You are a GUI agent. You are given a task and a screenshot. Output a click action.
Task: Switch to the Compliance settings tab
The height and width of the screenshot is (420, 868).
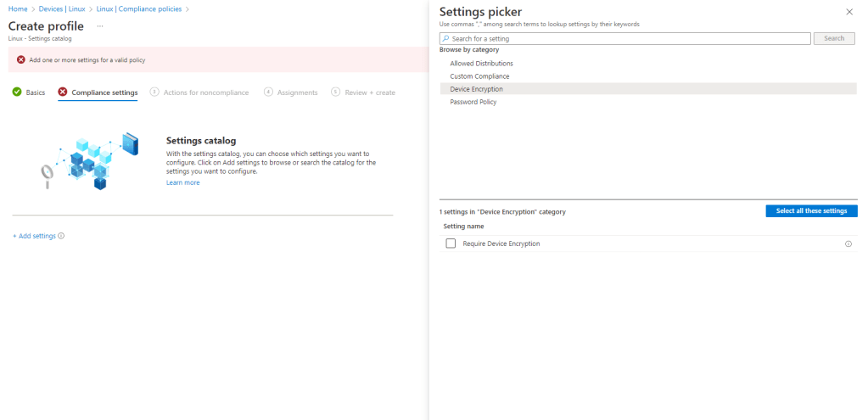(104, 92)
